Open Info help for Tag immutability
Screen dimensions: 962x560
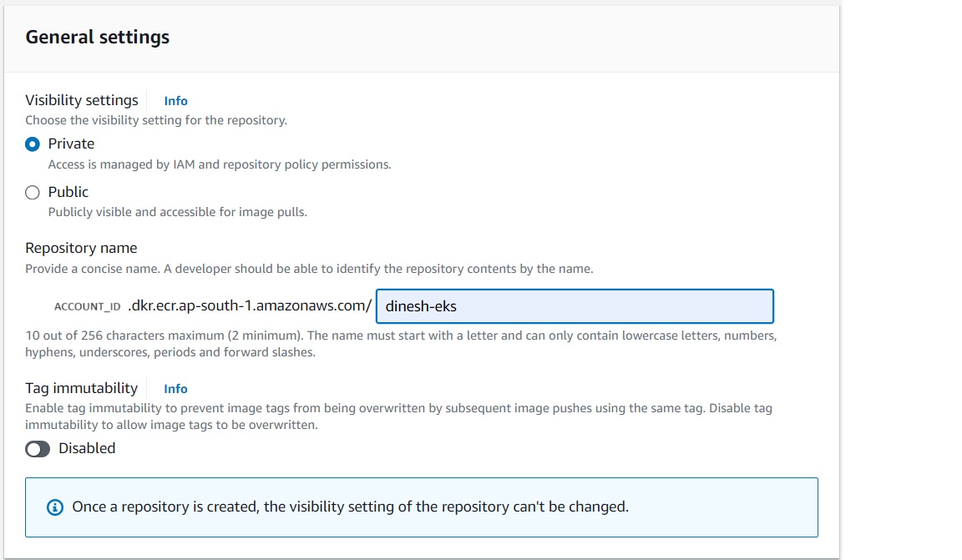pyautogui.click(x=175, y=388)
